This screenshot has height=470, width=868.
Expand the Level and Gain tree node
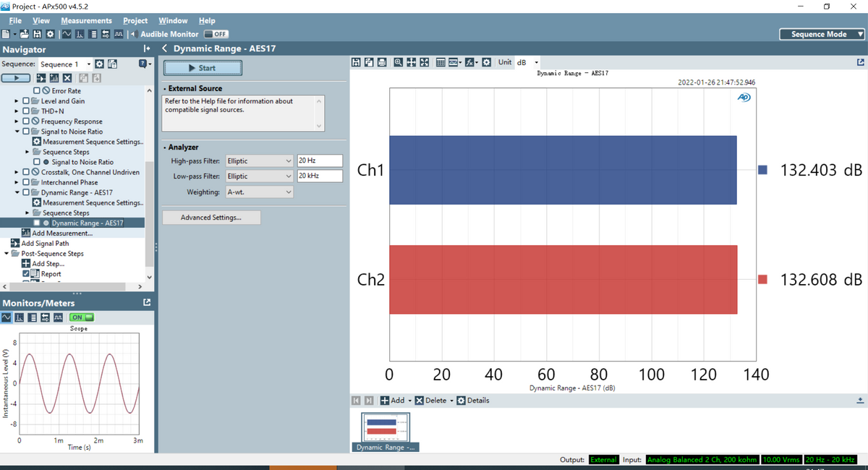tap(17, 101)
